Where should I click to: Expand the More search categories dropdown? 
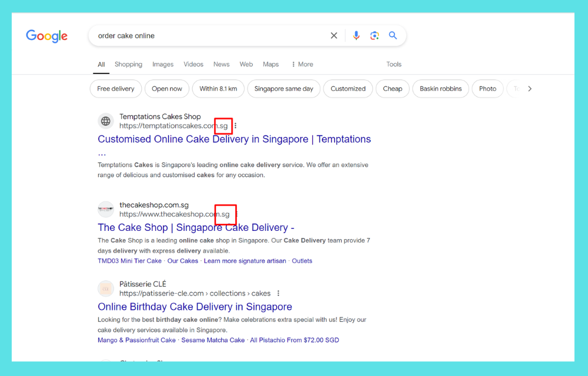point(302,65)
